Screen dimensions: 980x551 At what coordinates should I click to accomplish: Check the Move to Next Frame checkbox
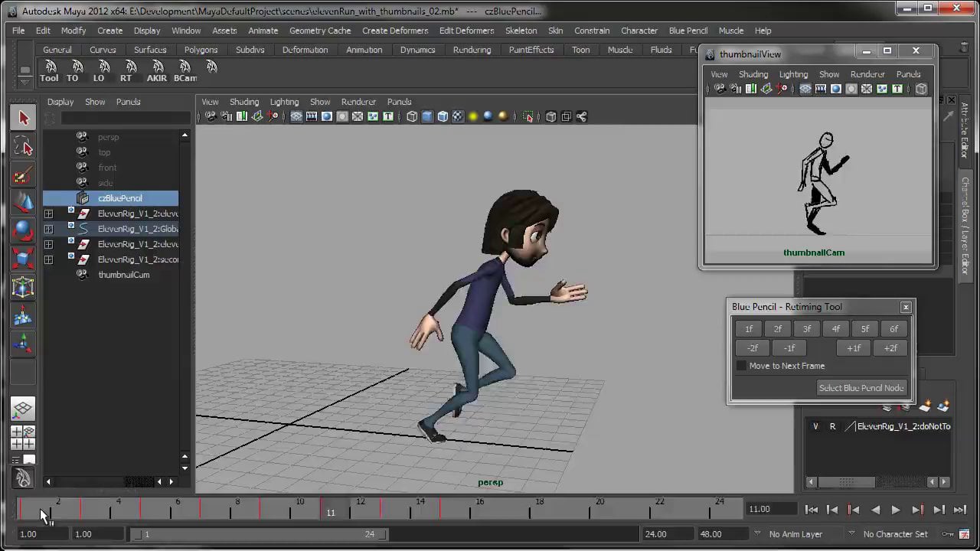point(741,366)
